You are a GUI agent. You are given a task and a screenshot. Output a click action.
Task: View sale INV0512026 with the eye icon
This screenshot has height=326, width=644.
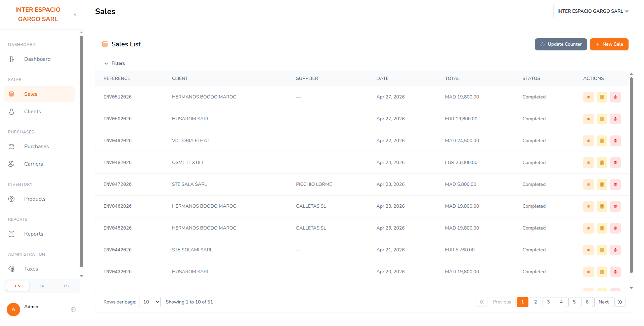588,97
